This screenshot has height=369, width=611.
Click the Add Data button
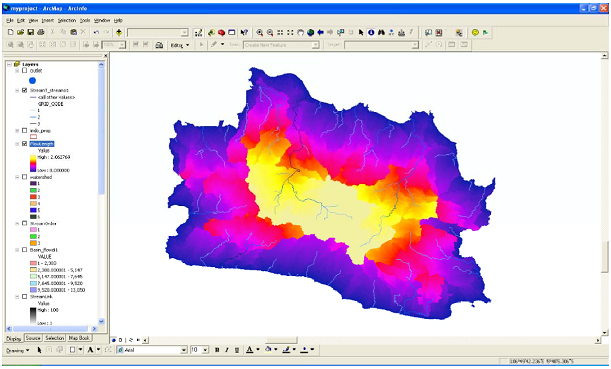point(119,33)
